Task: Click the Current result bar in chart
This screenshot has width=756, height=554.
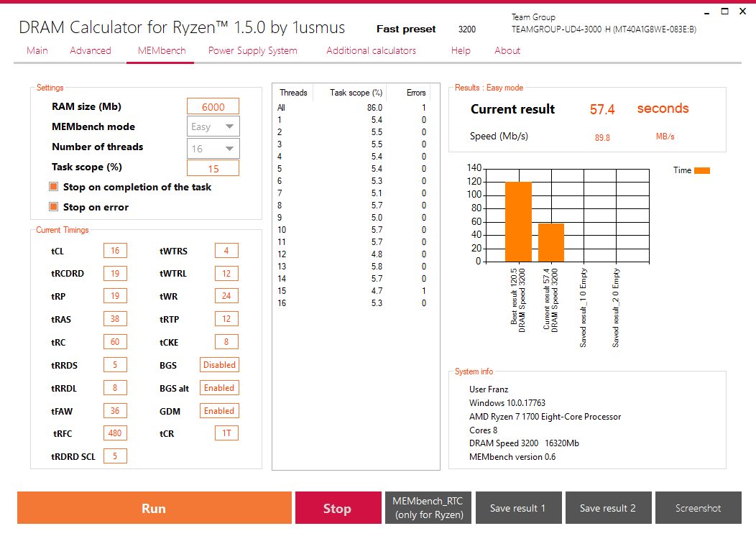Action: (551, 243)
